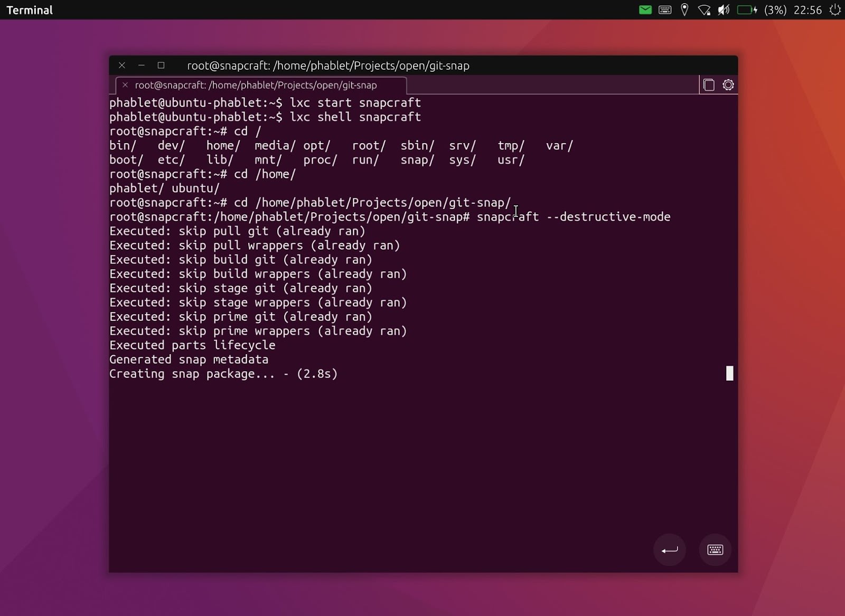Open the battery indicator showing 3%
This screenshot has width=845, height=616.
[762, 10]
